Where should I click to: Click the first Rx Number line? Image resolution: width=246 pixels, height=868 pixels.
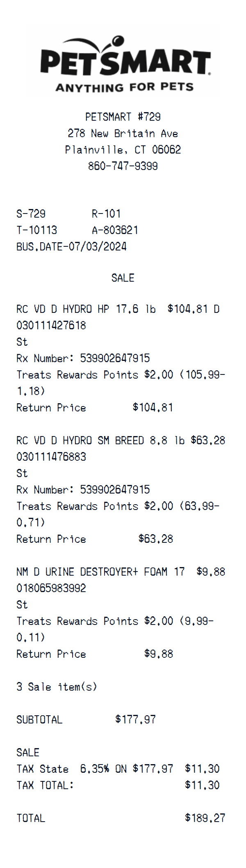83,358
